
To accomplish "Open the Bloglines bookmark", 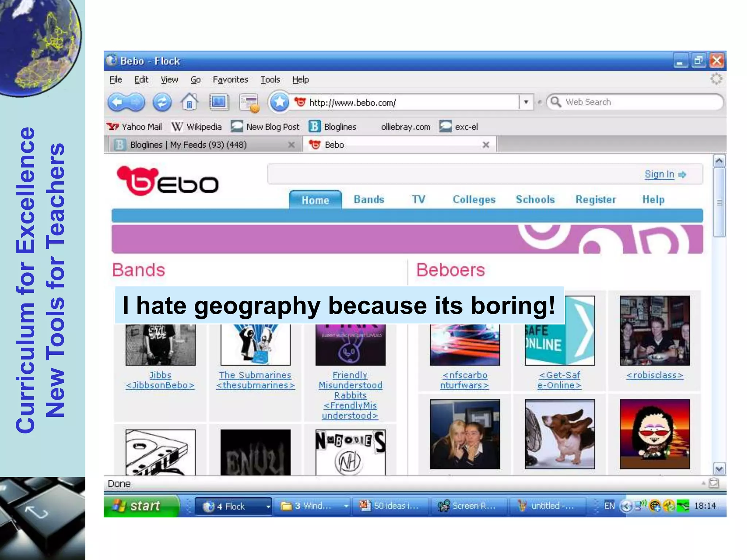I will [333, 127].
